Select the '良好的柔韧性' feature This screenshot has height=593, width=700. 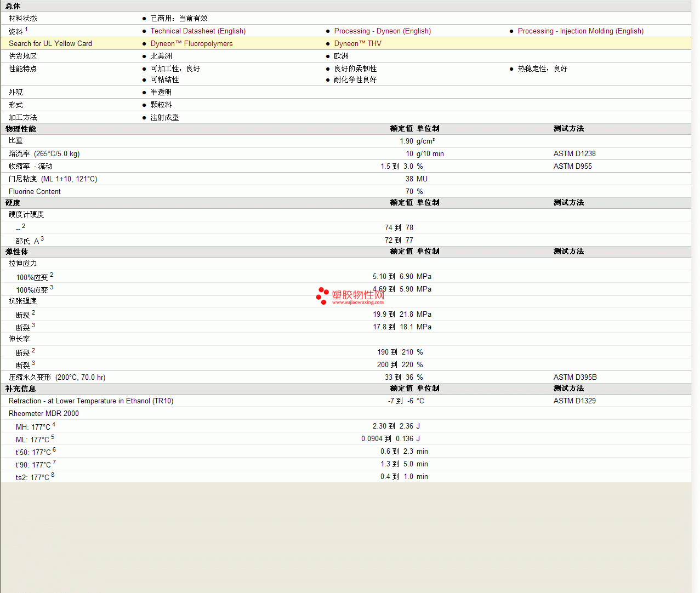356,69
